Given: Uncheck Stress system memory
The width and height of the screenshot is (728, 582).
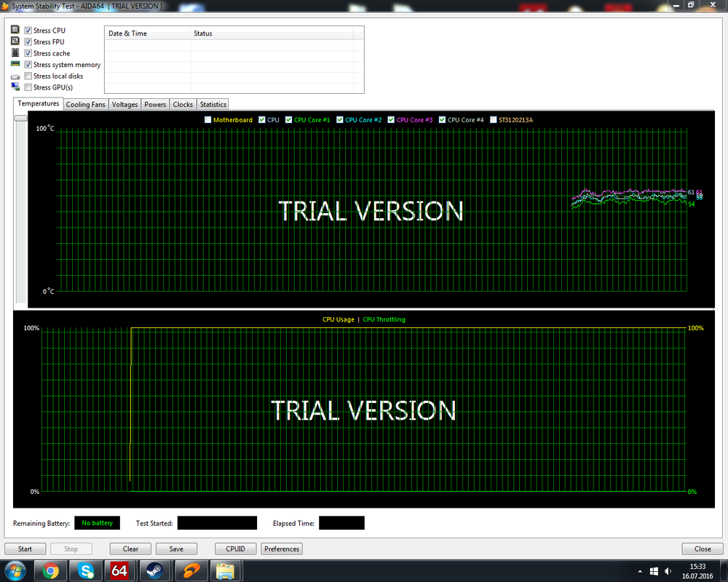Looking at the screenshot, I should click(x=28, y=65).
